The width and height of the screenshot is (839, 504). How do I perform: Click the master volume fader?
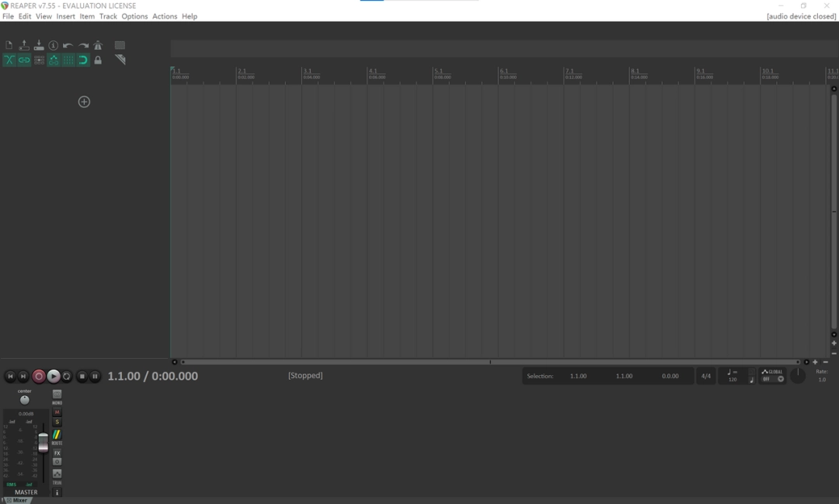point(44,443)
